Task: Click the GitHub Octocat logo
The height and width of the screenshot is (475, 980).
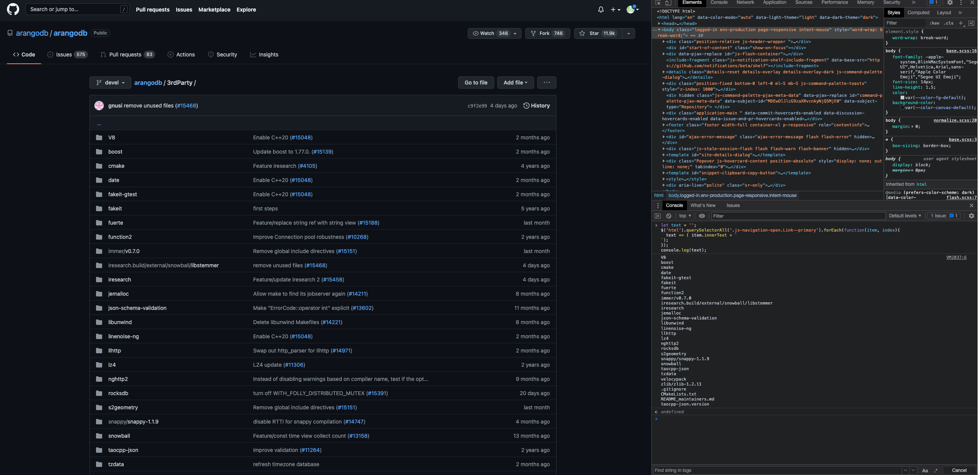Action: click(13, 9)
